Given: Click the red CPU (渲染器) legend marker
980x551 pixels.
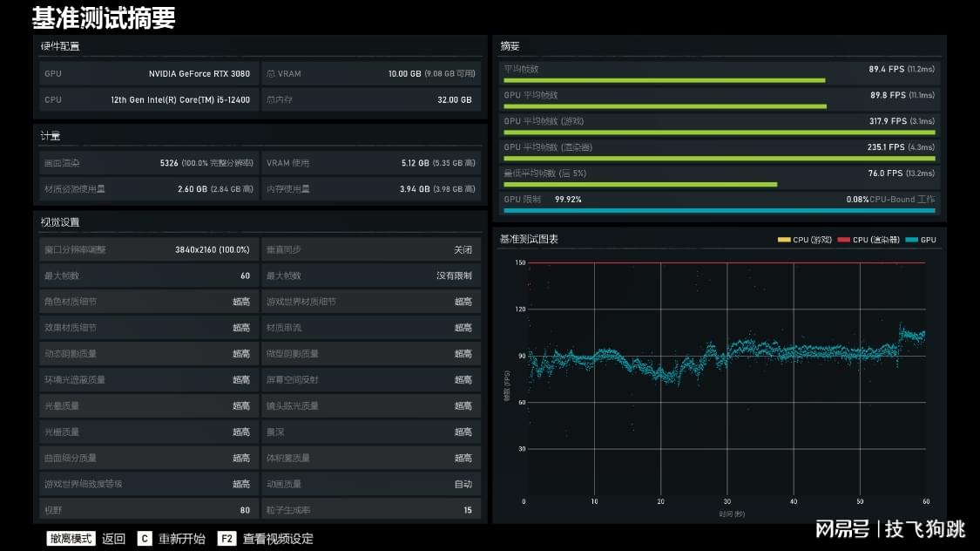Looking at the screenshot, I should (x=843, y=240).
